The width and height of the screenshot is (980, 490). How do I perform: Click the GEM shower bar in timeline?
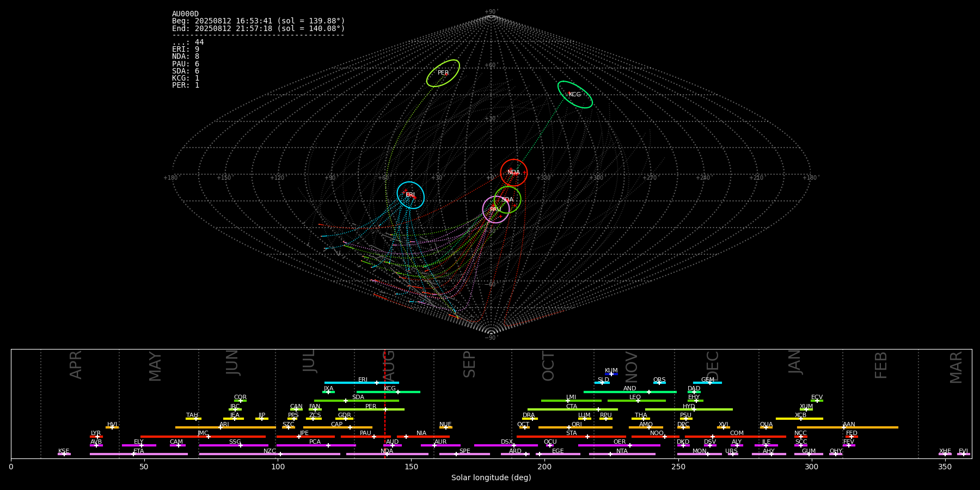[x=707, y=383]
